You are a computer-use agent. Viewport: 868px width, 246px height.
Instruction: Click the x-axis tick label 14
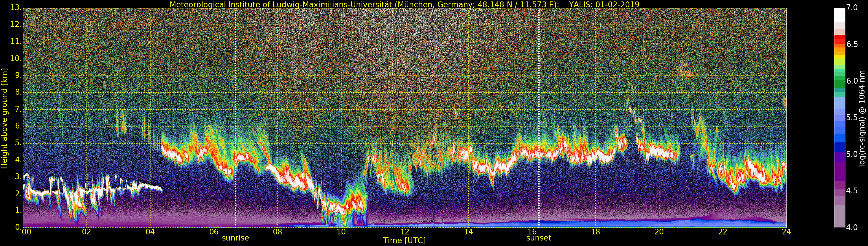point(468,232)
